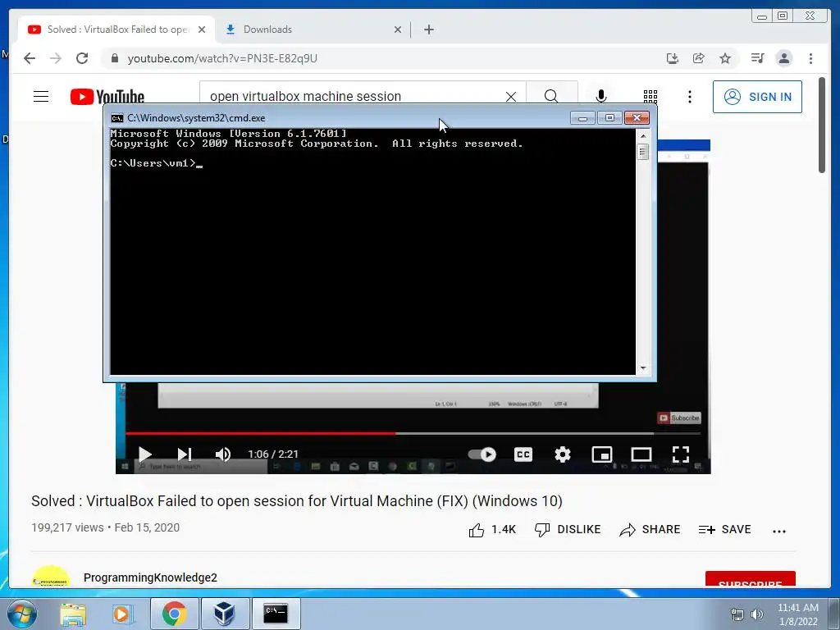Screen dimensions: 840x630
Task: Switch to VirtualBox on the taskbar
Action: [225, 614]
